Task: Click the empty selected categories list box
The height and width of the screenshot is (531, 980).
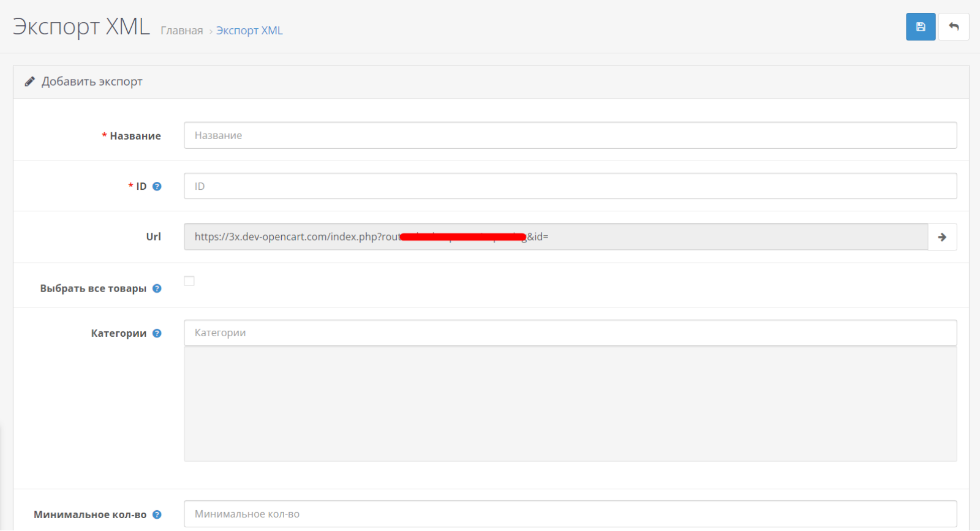Action: [570, 404]
